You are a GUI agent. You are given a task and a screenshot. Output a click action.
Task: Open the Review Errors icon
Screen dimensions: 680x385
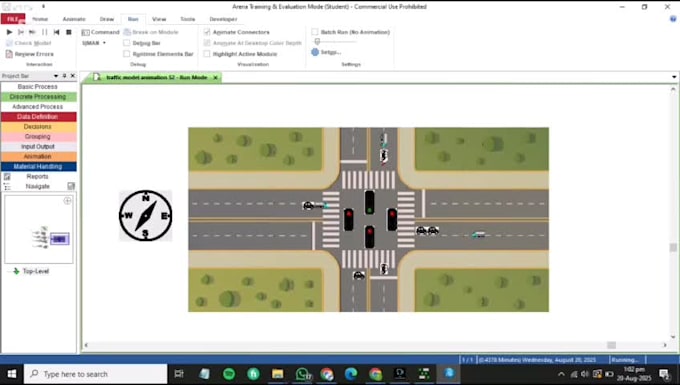9,54
